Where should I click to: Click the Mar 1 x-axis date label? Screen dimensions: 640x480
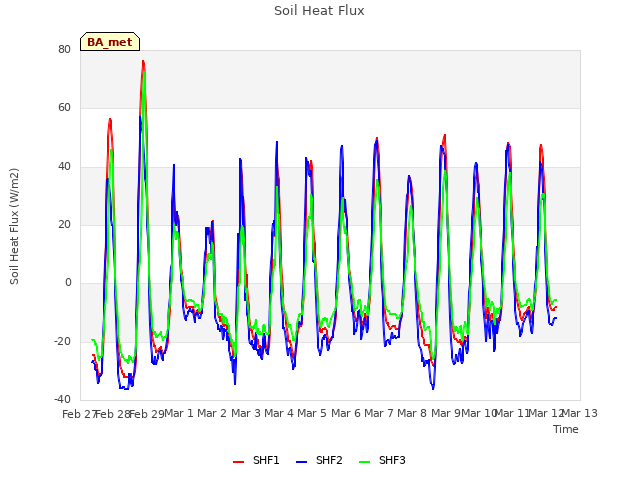pyautogui.click(x=179, y=413)
